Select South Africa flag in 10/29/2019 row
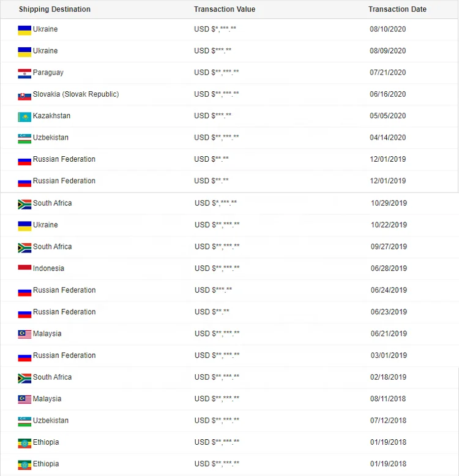Screen dimensions: 459x476 [24, 204]
